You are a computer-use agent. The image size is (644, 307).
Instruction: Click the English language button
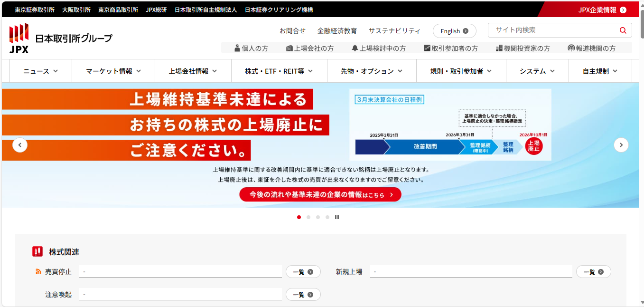pos(454,30)
